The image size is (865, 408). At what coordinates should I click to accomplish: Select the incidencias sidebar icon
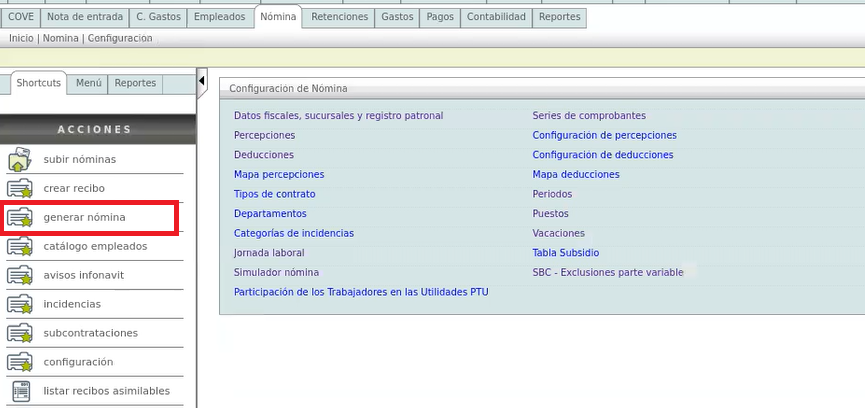click(20, 304)
